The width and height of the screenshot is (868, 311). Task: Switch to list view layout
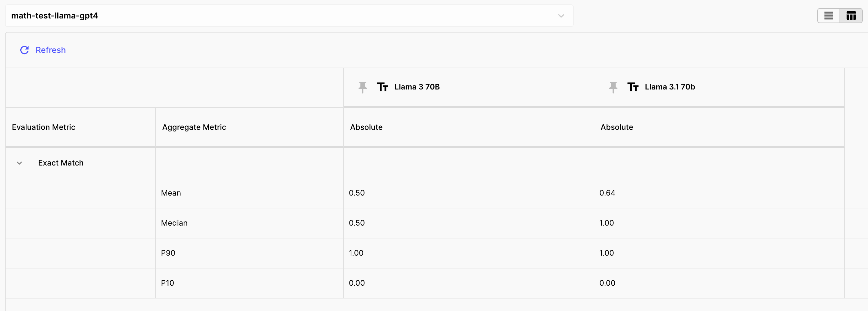[x=829, y=16]
